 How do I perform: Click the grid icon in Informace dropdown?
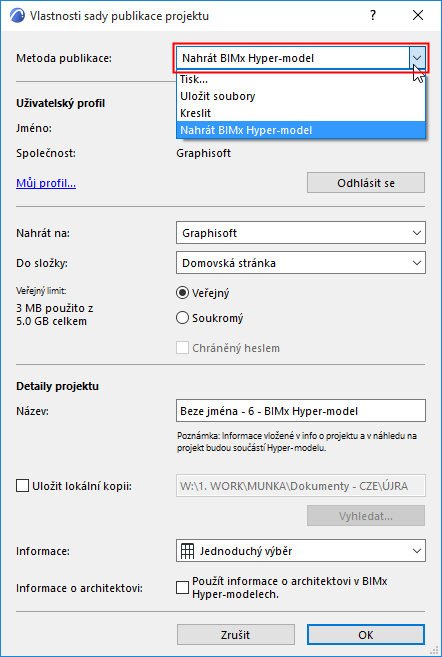coord(187,551)
